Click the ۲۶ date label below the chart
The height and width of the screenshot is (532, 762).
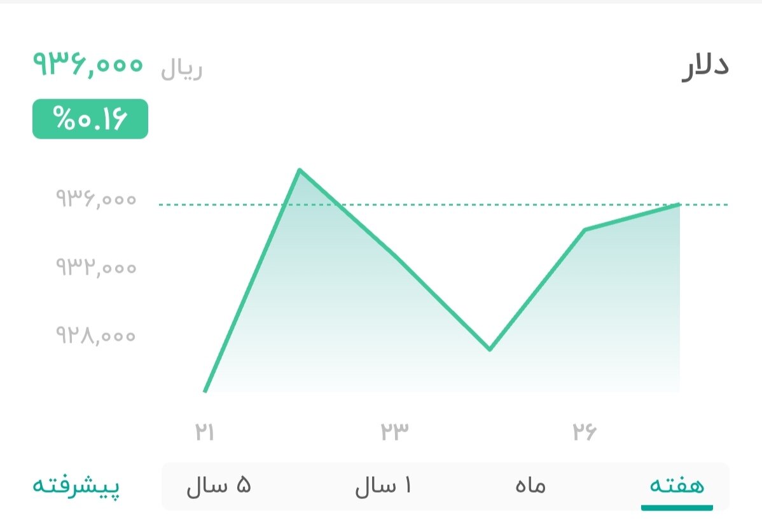point(585,430)
